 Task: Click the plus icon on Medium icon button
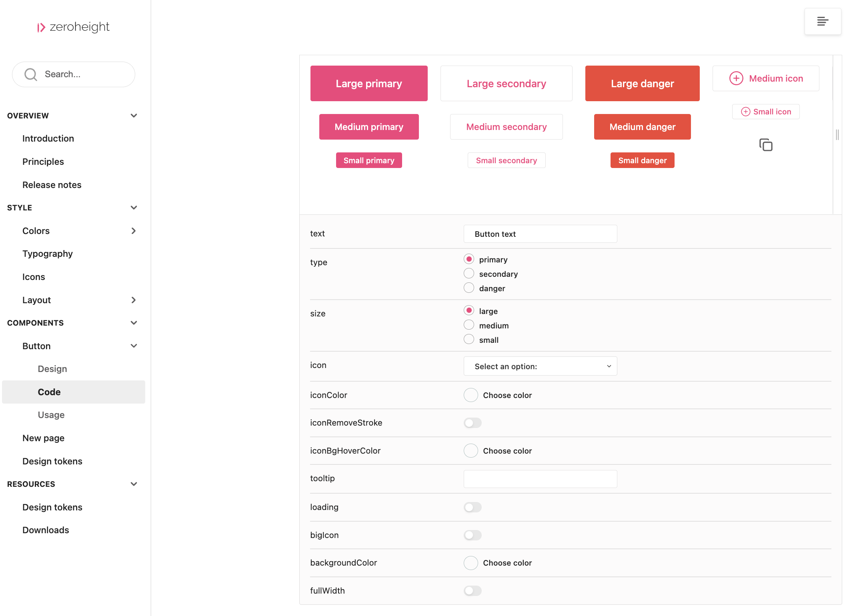click(736, 78)
